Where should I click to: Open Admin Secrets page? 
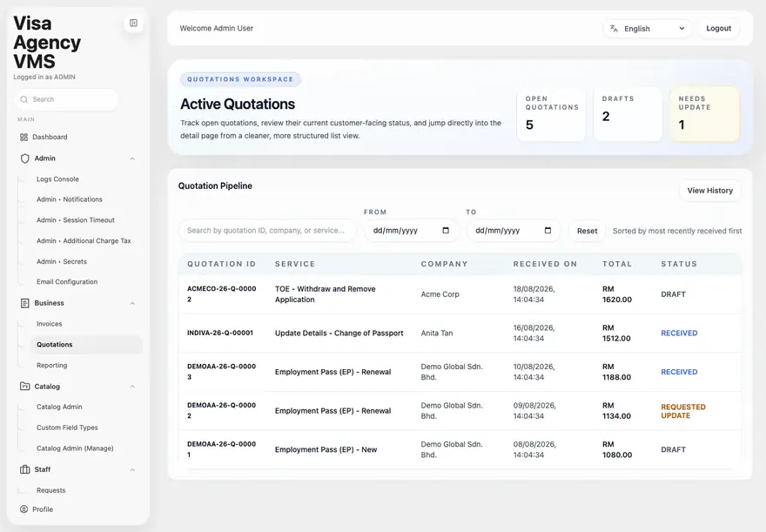click(x=62, y=261)
